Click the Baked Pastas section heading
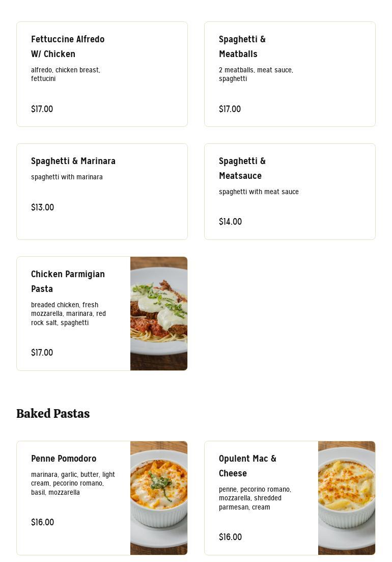 pyautogui.click(x=53, y=414)
